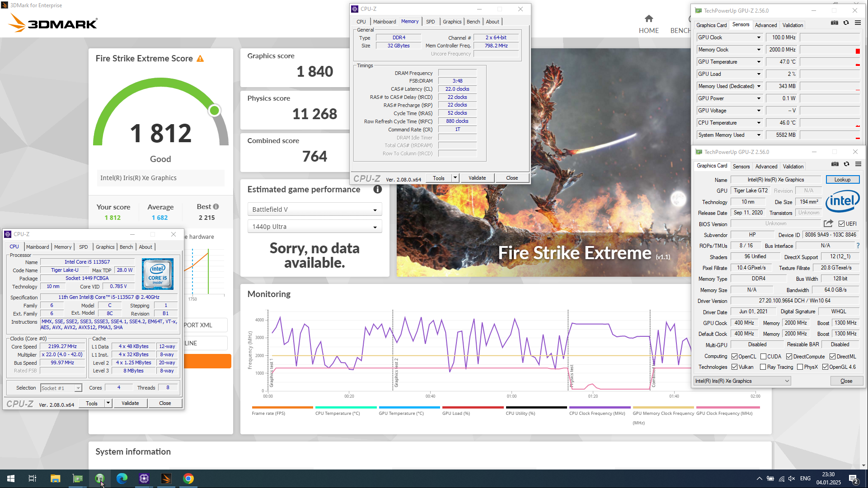
Task: Open Bench tab in the CPU tab CPU-Z window
Action: (127, 247)
